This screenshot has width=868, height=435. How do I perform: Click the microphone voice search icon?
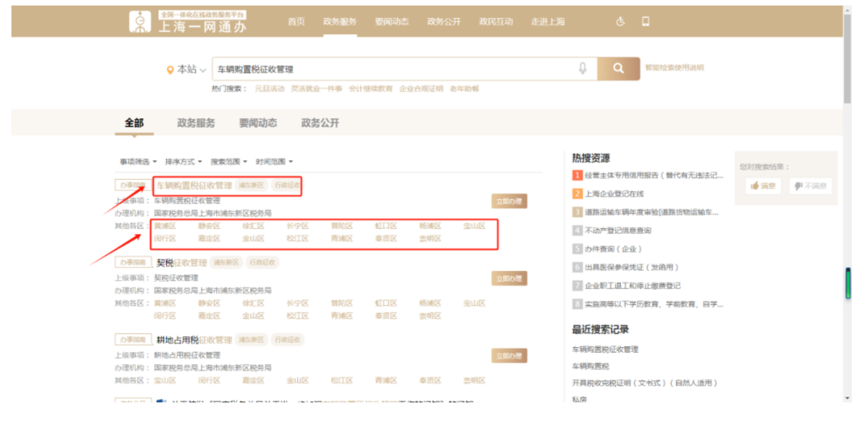pyautogui.click(x=583, y=68)
